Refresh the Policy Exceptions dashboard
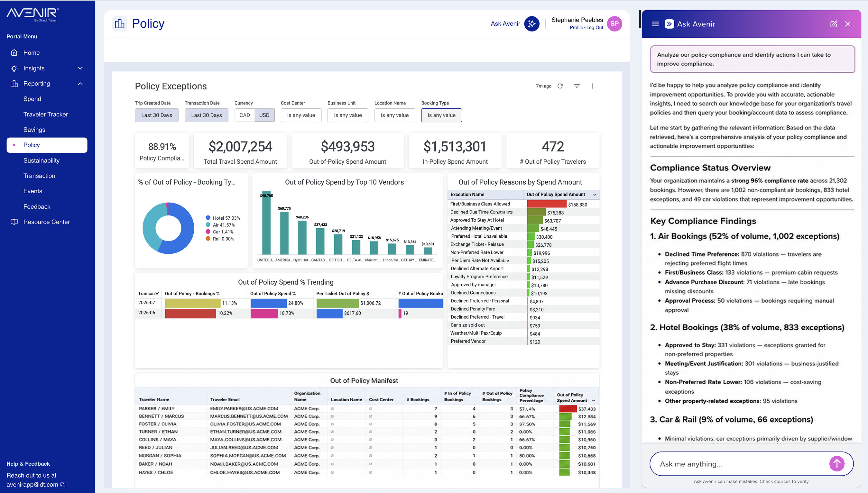 click(560, 86)
